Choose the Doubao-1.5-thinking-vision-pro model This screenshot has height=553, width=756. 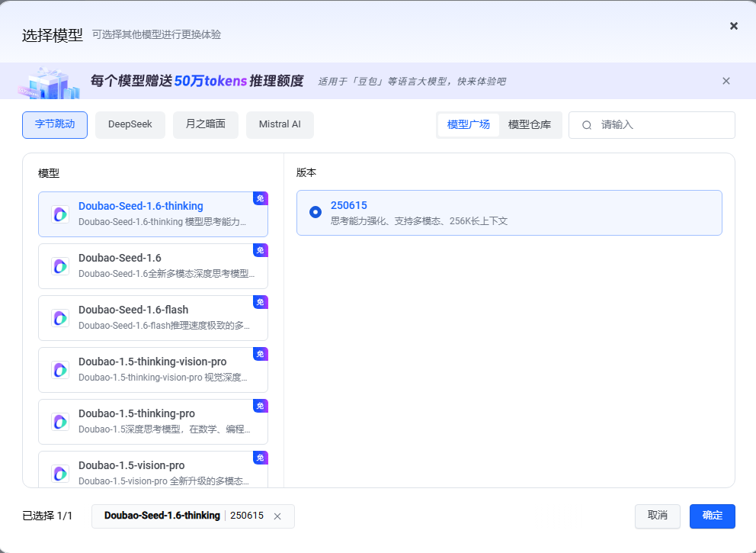pyautogui.click(x=153, y=370)
